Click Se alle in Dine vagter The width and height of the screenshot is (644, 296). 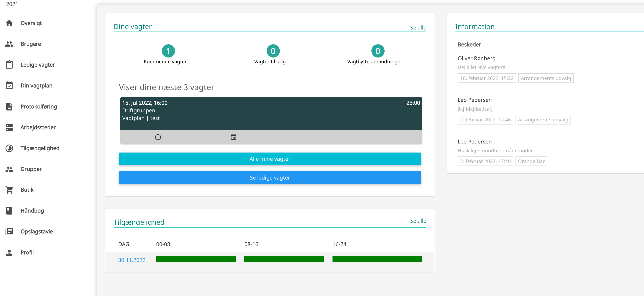(x=418, y=28)
